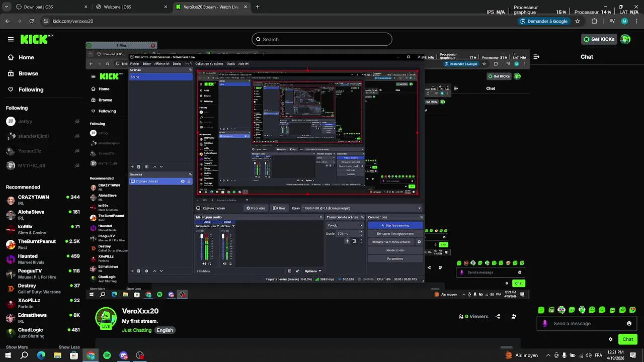Open a new Chrome tab with plus
The width and height of the screenshot is (644, 362).
[258, 7]
